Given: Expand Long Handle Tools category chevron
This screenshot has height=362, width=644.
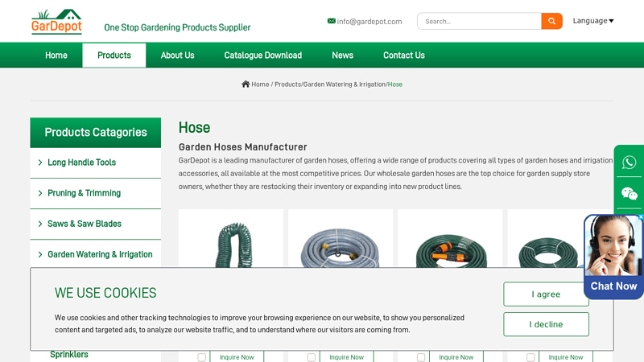Looking at the screenshot, I should click(x=39, y=162).
